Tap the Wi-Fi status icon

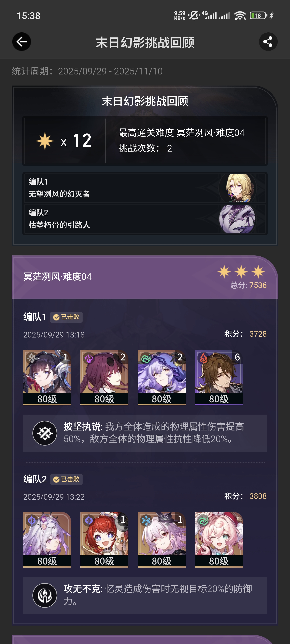240,16
